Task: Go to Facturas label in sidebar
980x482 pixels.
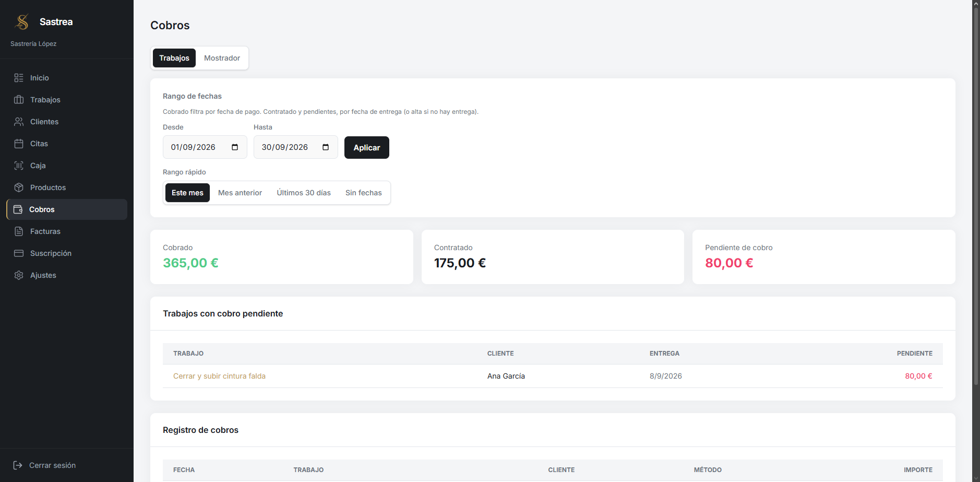Action: [x=45, y=231]
